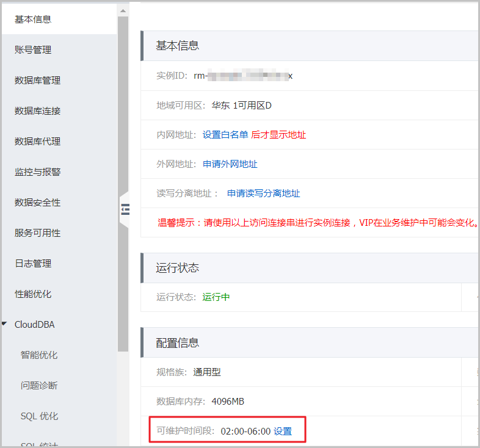Open 数据库代理 in the sidebar

click(x=37, y=142)
